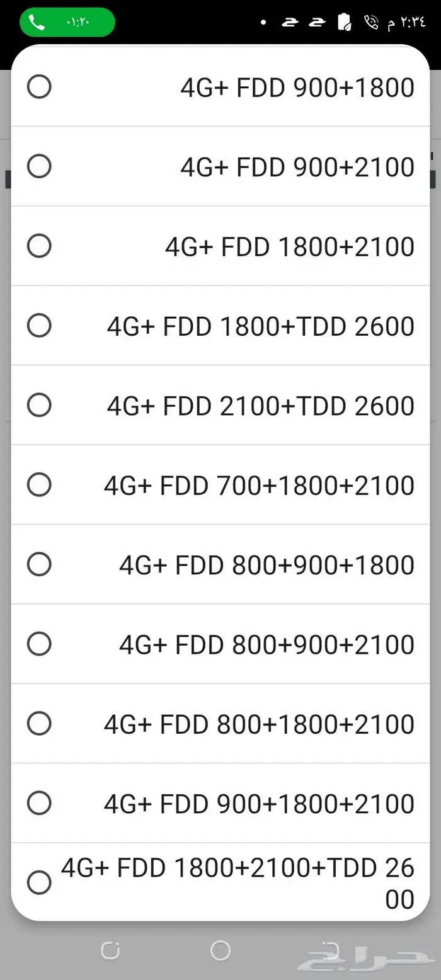Viewport: 441px width, 980px height.
Task: Choose the FDD 1800+2100 radio button
Action: click(x=39, y=246)
